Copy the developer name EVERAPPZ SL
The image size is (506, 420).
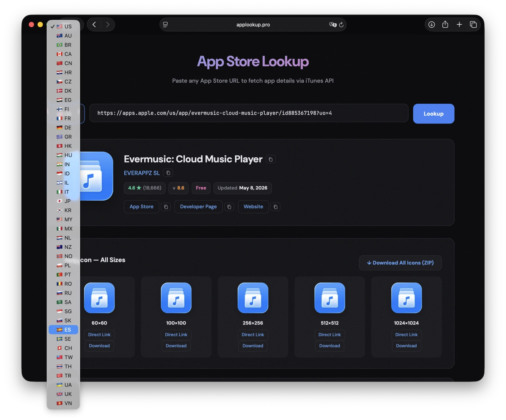point(168,173)
